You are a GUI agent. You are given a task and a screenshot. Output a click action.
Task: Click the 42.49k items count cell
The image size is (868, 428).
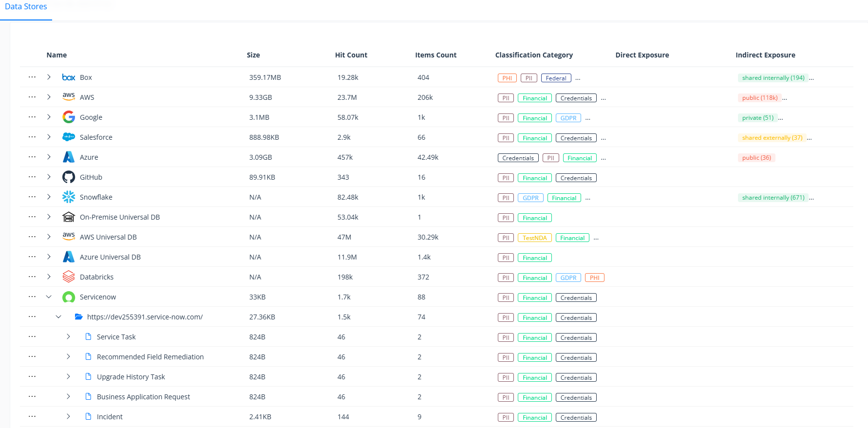tap(428, 157)
